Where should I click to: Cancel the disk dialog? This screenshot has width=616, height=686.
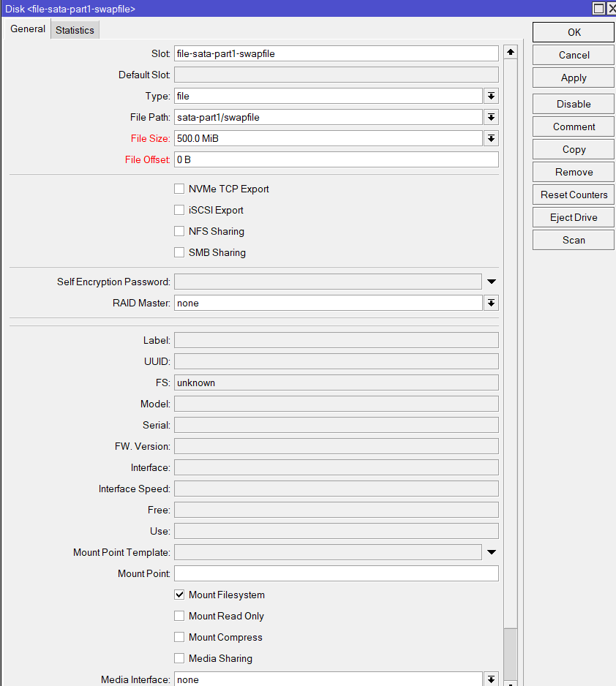pyautogui.click(x=574, y=55)
